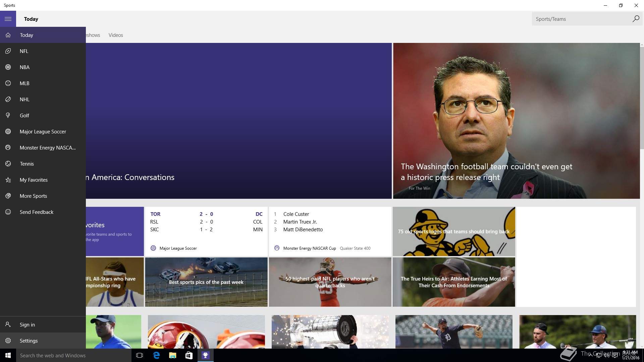
Task: Click the Tennis ball icon
Action: [x=8, y=164]
